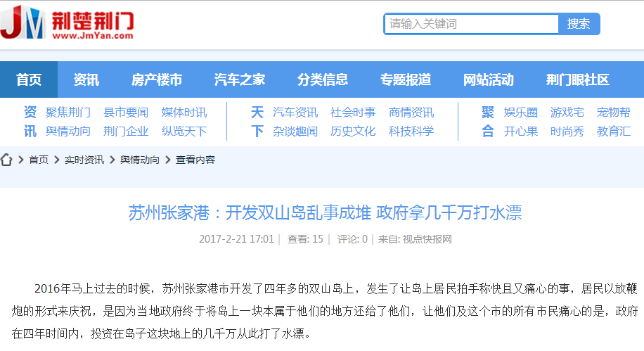Viewport: 644px width, 351px height.
Task: Select 分类信息 in navigation bar
Action: [x=322, y=79]
